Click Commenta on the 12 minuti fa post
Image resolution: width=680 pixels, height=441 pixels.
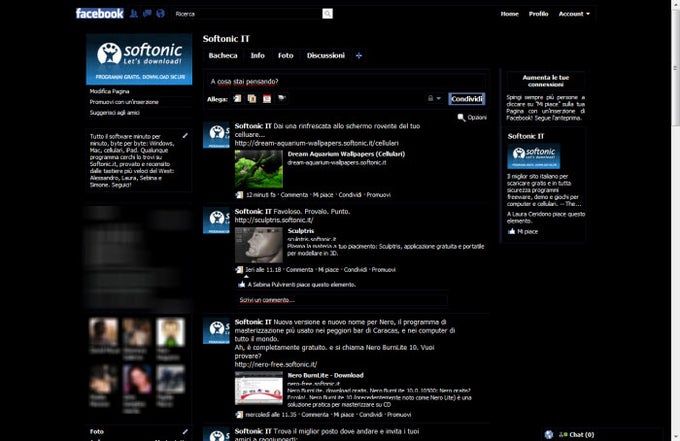tap(294, 195)
